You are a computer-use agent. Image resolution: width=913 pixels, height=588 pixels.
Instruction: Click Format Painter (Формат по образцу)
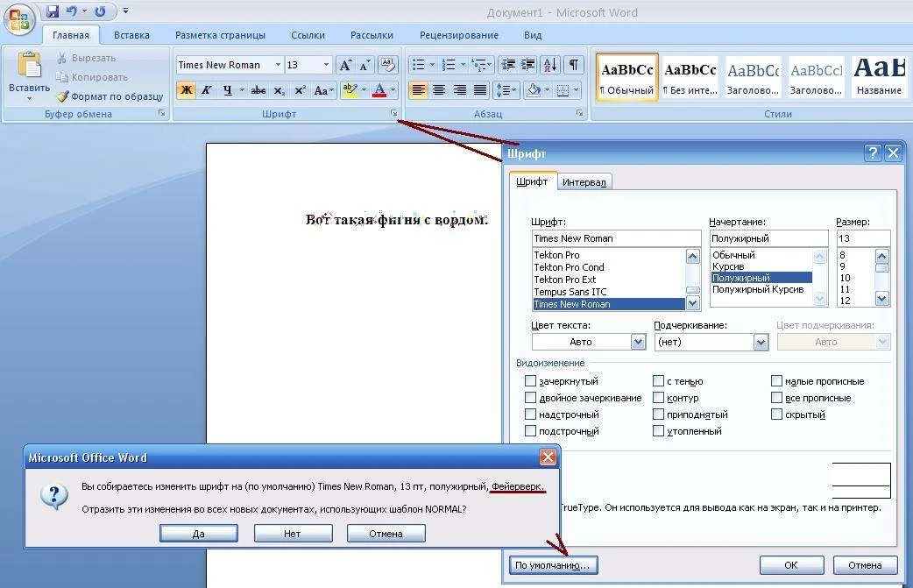pyautogui.click(x=110, y=96)
